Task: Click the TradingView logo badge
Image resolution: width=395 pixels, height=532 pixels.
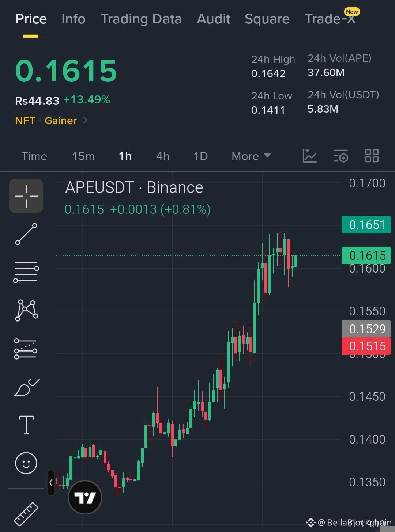Action: (85, 497)
